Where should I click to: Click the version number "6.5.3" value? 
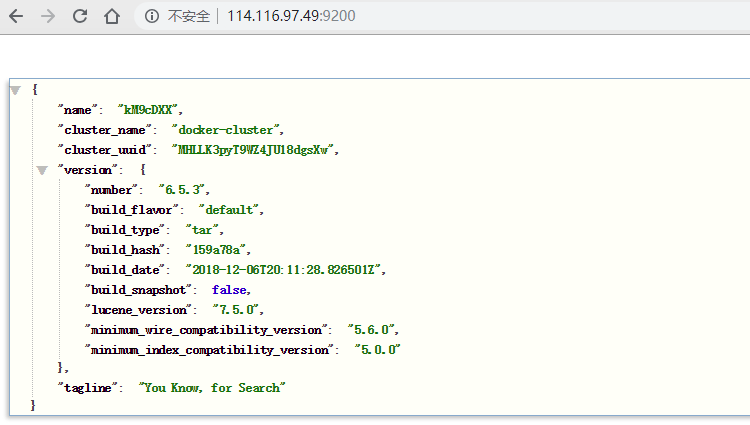click(183, 190)
